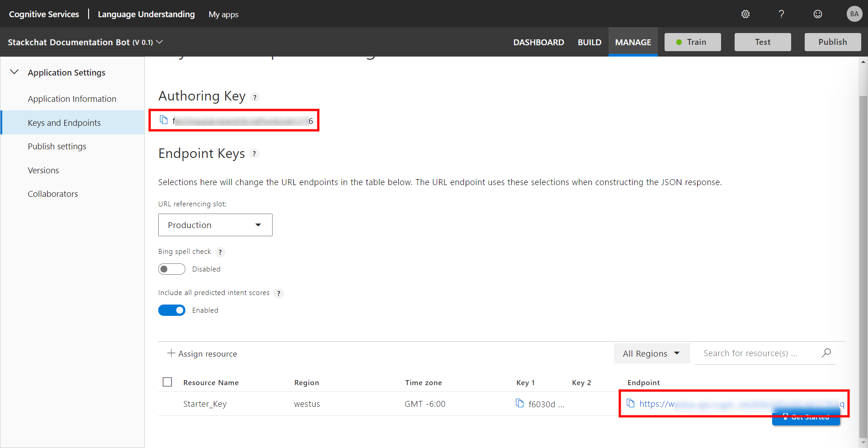
Task: Open the Production slot dropdown
Action: coord(215,225)
